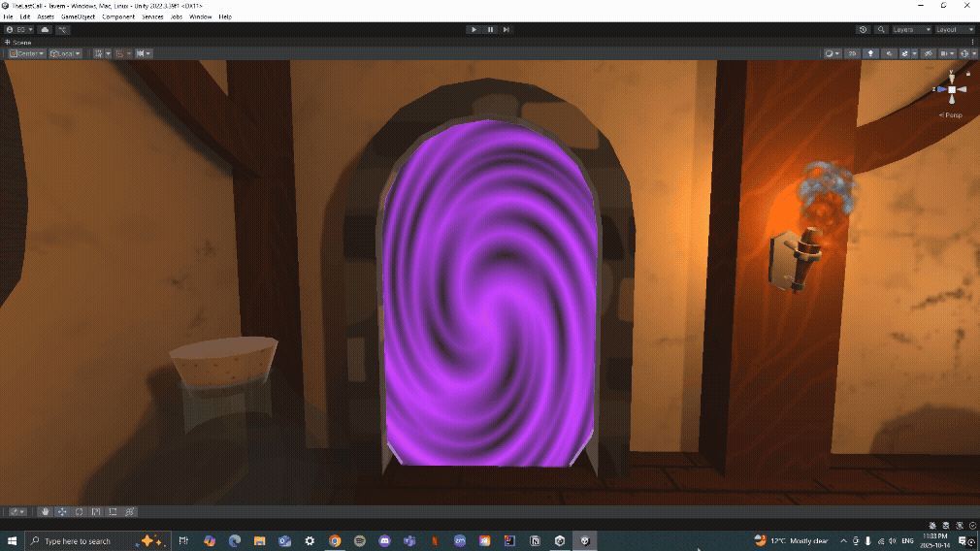Open the Unity account EG dropdown
Viewport: 980px width, 551px height.
pyautogui.click(x=18, y=29)
